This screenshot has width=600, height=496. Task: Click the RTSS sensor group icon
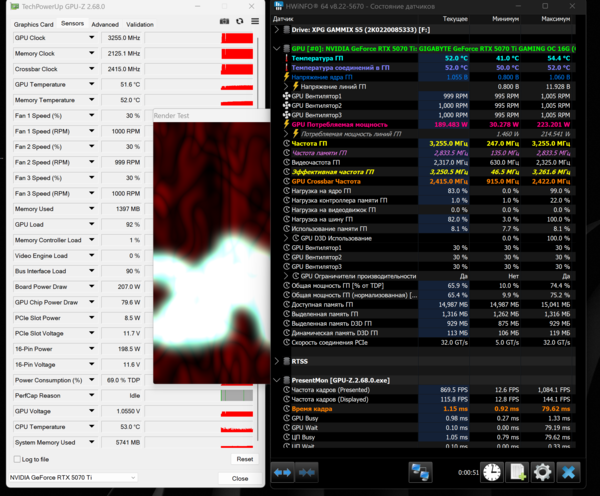pos(286,361)
